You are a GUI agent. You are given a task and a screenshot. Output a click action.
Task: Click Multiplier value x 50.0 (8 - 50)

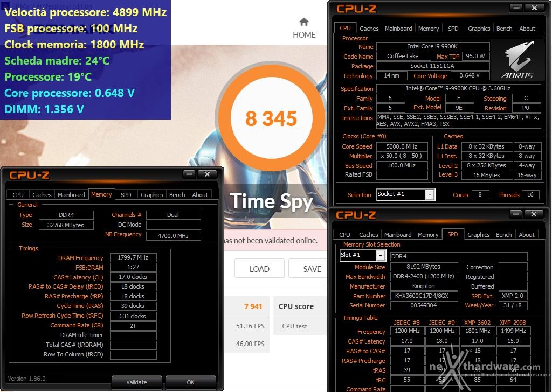402,156
